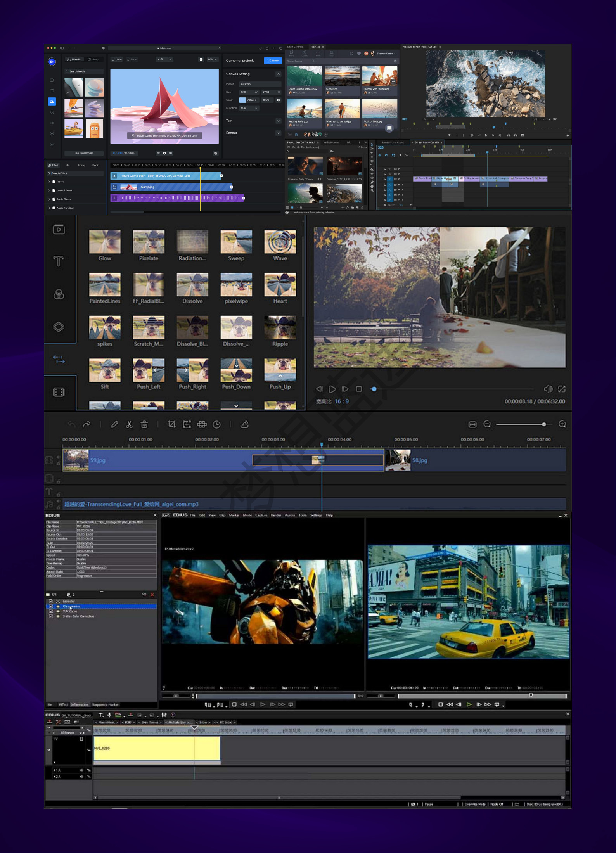Click the zoom-in magnifier beside the zoom slider

562,424
